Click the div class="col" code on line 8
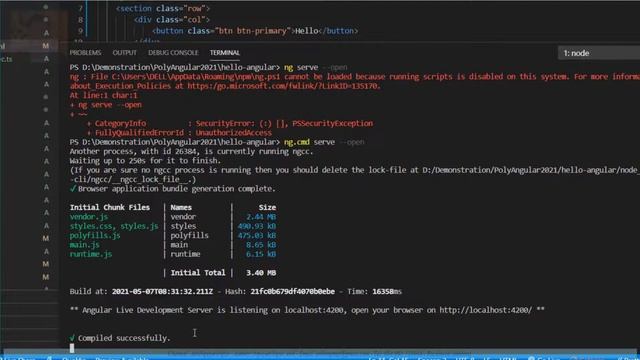 [x=172, y=20]
